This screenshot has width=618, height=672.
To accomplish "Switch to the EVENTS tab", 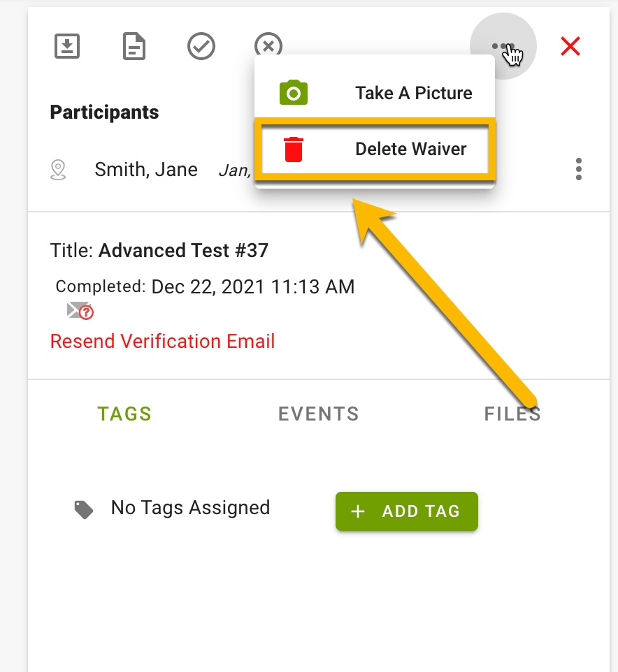I will click(319, 414).
